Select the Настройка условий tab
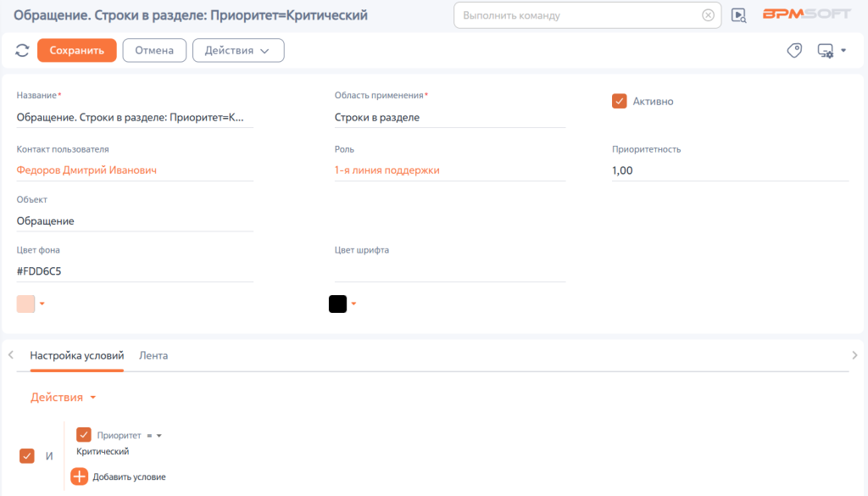Screen dimensions: 868x496 point(77,355)
